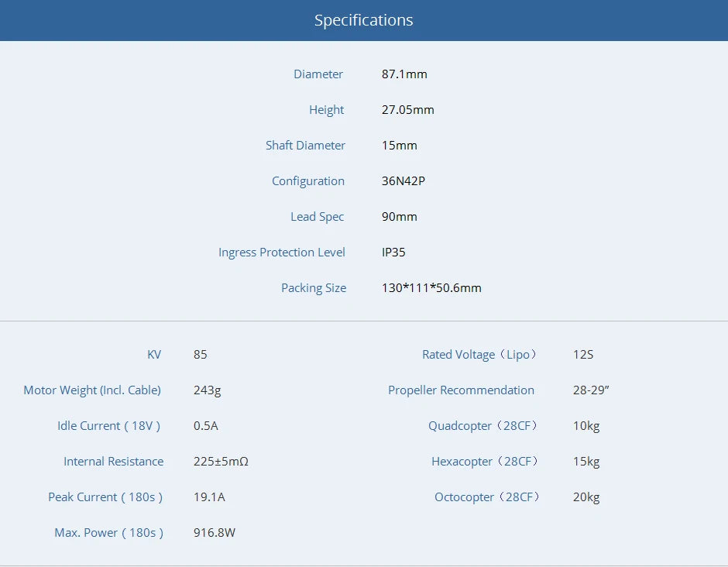
Task: Select the Diameter label
Action: click(x=318, y=74)
